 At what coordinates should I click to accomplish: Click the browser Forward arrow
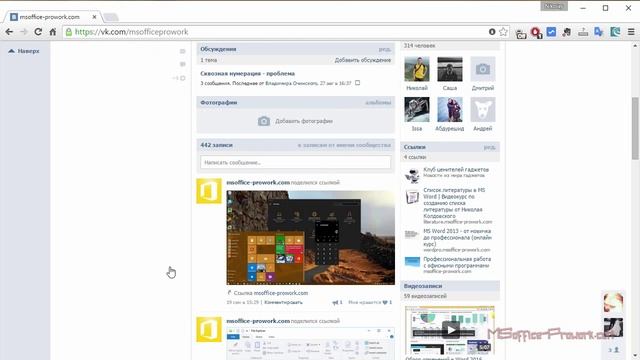coord(24,32)
